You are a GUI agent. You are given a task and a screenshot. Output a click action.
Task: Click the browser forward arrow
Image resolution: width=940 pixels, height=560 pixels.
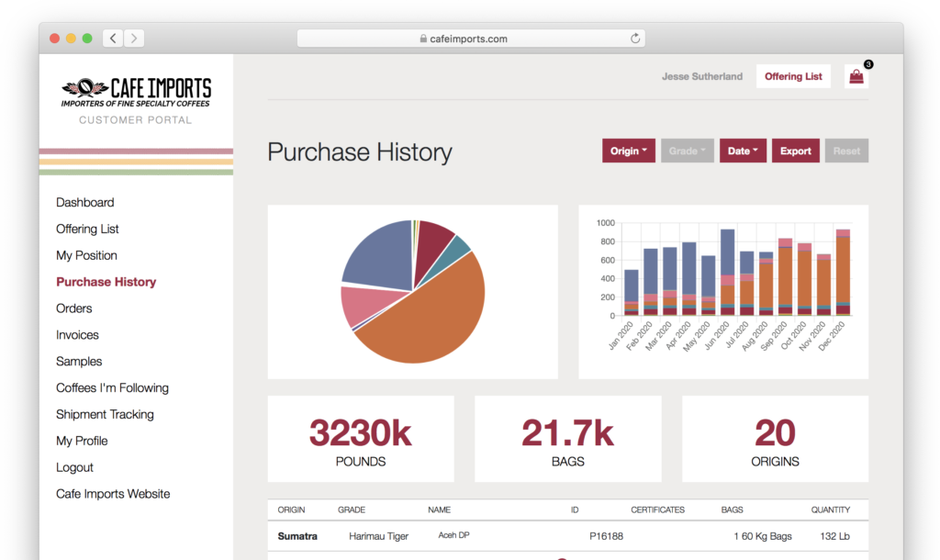coord(133,38)
